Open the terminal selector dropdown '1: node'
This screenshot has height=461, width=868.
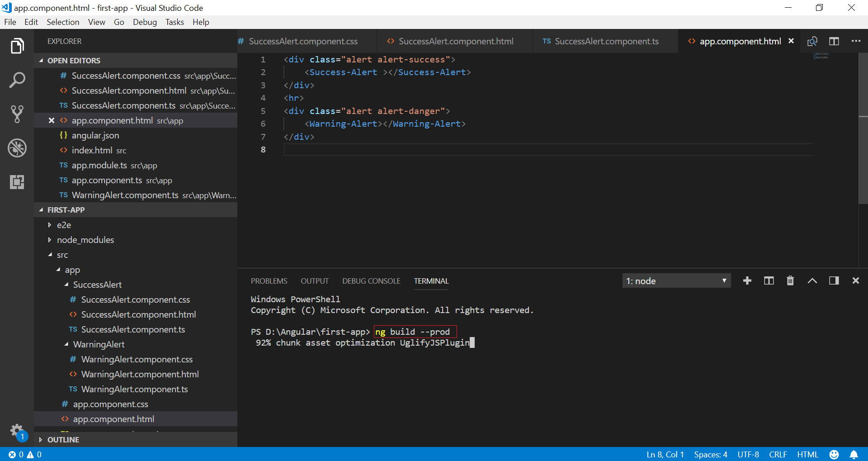(x=676, y=281)
